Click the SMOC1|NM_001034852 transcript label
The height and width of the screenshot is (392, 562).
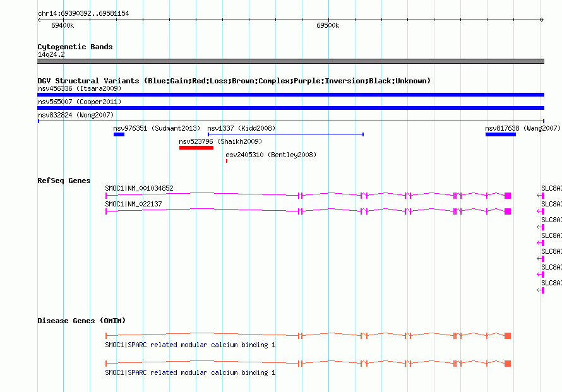139,188
